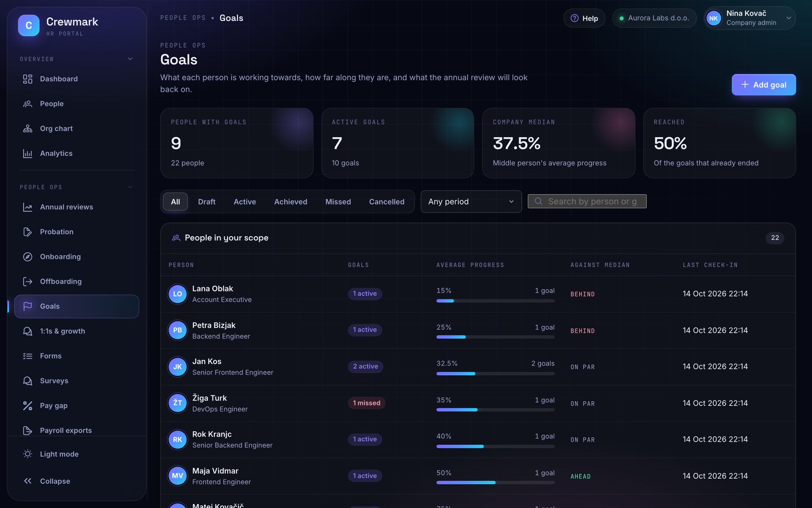The image size is (812, 508).
Task: Open Aurora Labs d.o.o. company switcher
Action: 654,18
